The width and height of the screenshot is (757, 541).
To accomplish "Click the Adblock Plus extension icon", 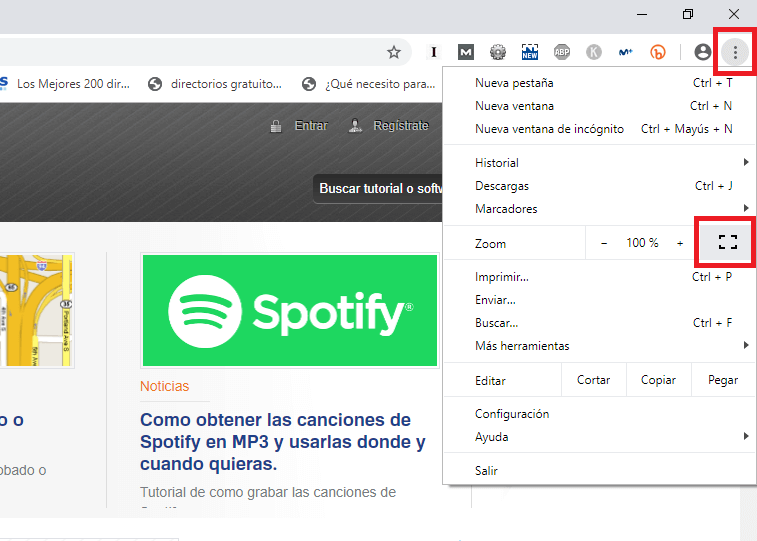I will (x=561, y=52).
